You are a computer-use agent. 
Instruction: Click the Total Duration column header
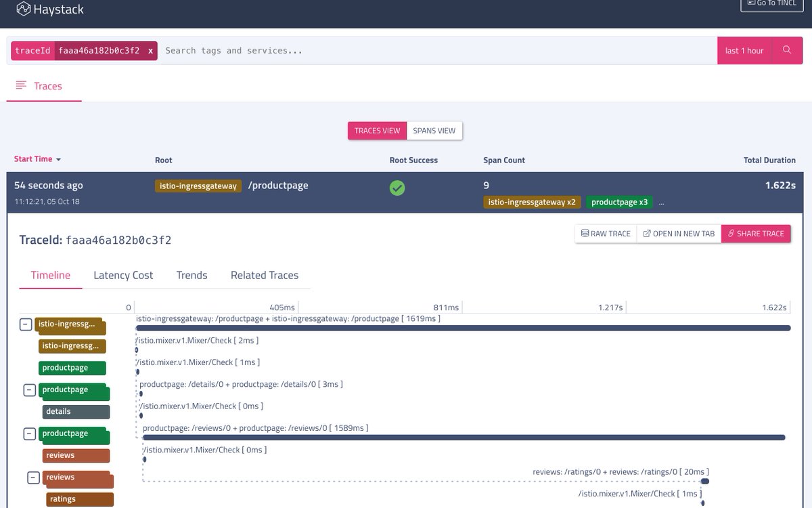tap(769, 161)
